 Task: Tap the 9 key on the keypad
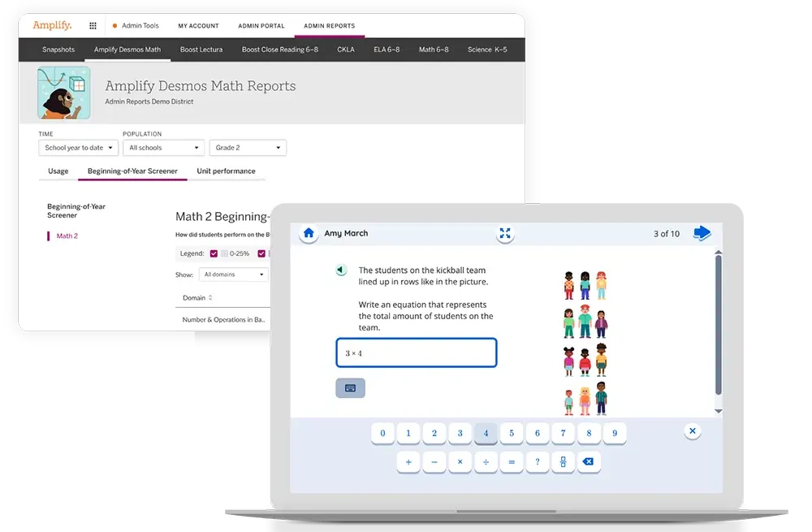tap(615, 433)
